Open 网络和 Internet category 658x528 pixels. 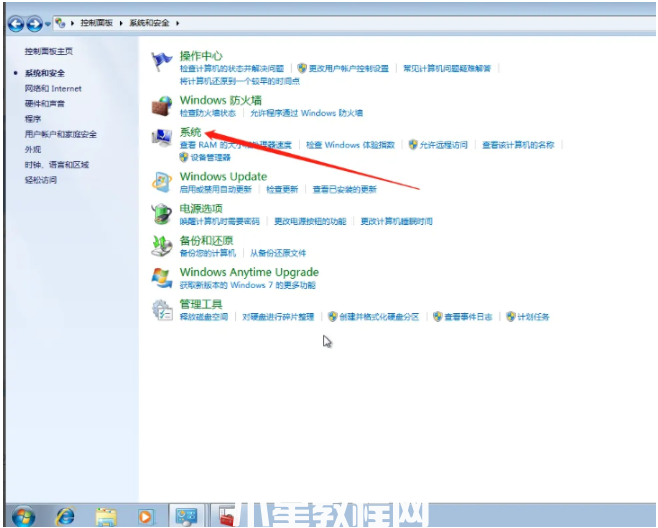(53, 89)
